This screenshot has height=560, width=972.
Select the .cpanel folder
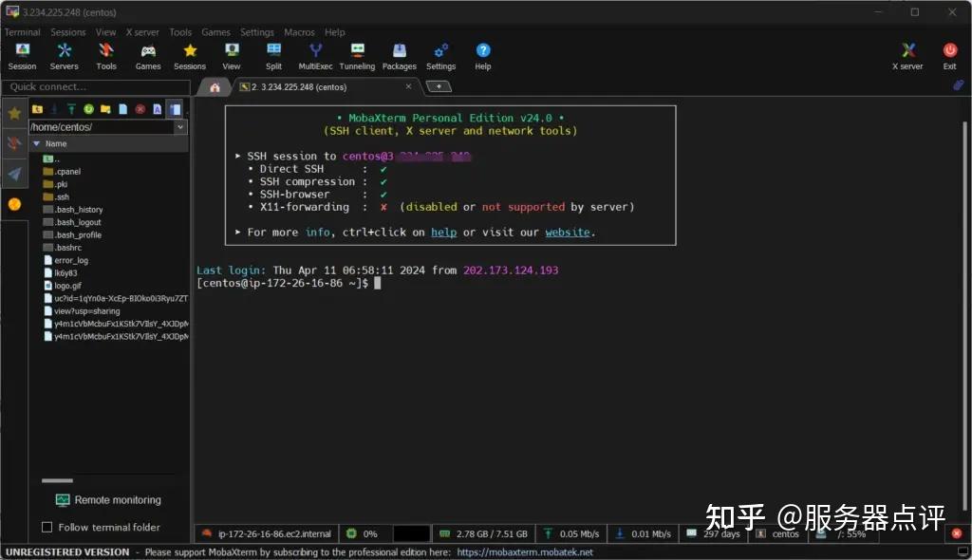click(62, 172)
